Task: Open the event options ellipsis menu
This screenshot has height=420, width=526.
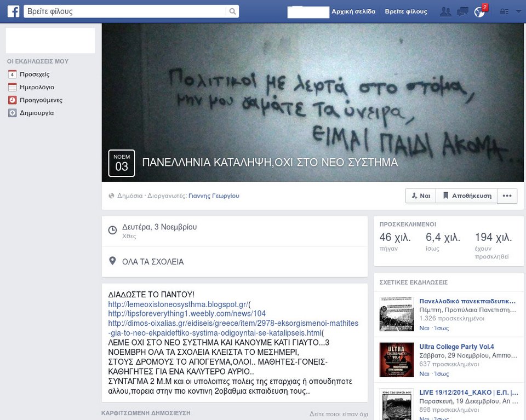Action: [507, 195]
